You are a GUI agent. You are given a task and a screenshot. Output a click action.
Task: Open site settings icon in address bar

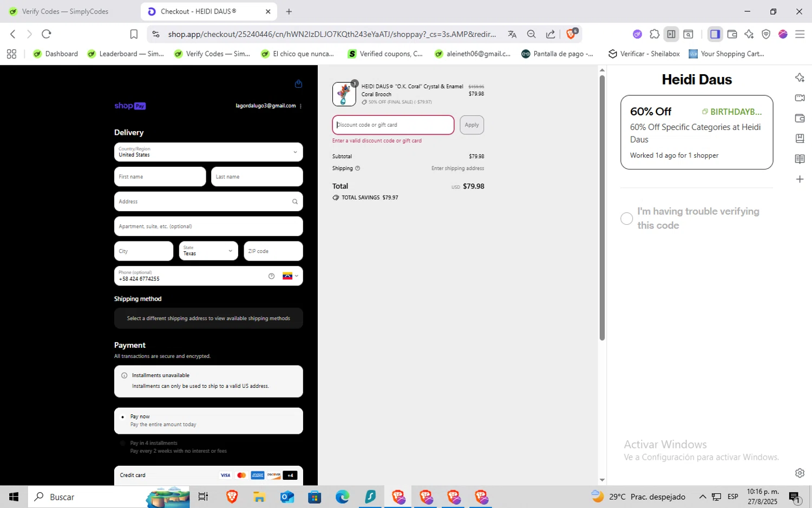(156, 34)
